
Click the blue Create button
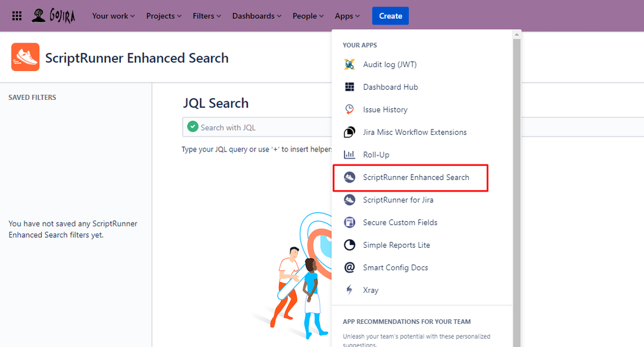(390, 16)
